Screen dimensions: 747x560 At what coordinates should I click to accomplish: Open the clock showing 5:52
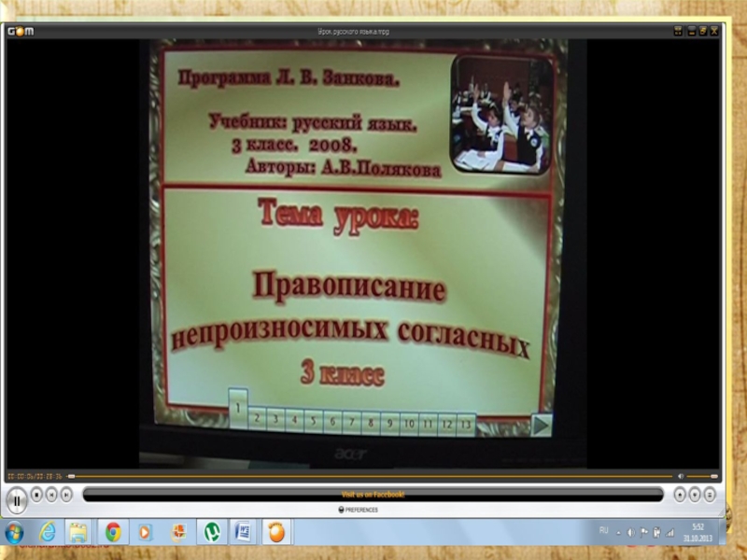pyautogui.click(x=698, y=533)
